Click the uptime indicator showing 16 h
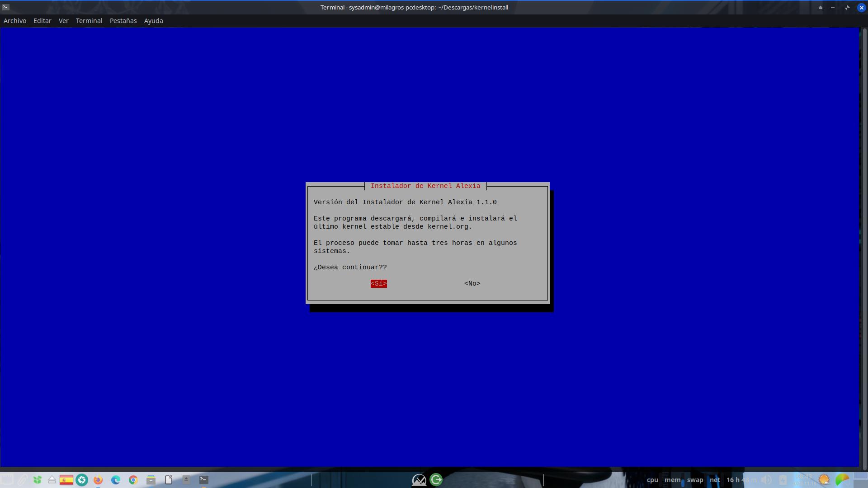This screenshot has height=488, width=868. tap(741, 480)
